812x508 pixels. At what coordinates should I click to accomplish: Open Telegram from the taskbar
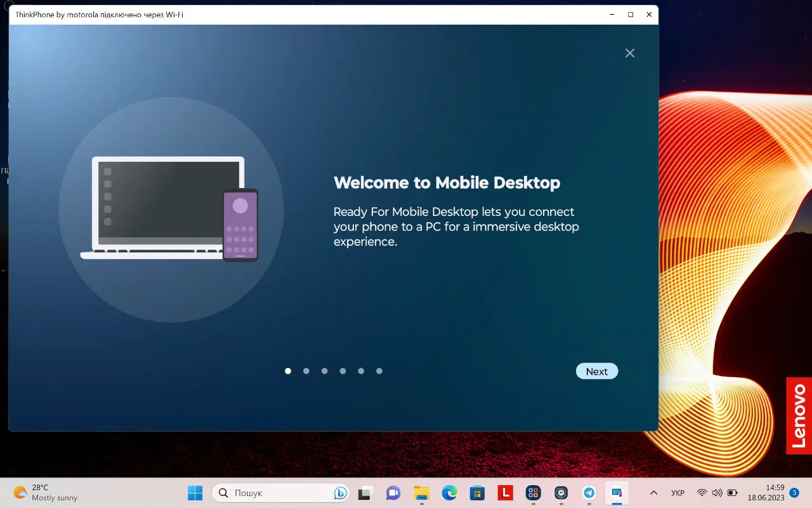pyautogui.click(x=589, y=493)
